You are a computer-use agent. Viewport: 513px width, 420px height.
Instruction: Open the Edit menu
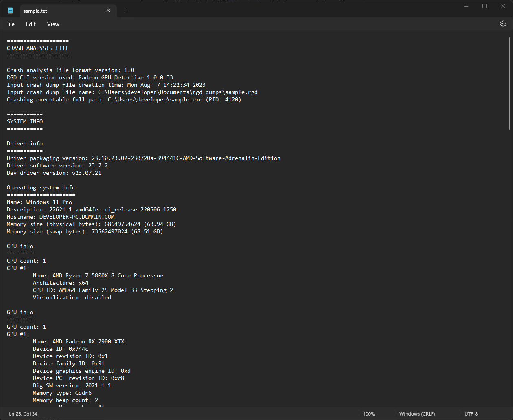click(x=31, y=24)
